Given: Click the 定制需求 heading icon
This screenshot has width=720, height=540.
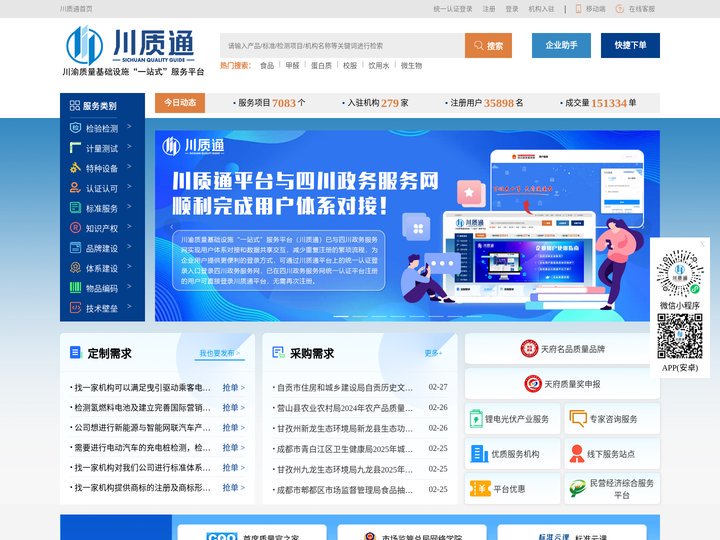Looking at the screenshot, I should pyautogui.click(x=75, y=352).
